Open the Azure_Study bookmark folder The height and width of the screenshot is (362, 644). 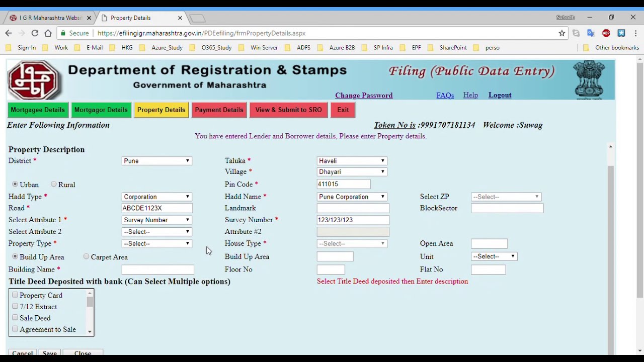click(161, 48)
